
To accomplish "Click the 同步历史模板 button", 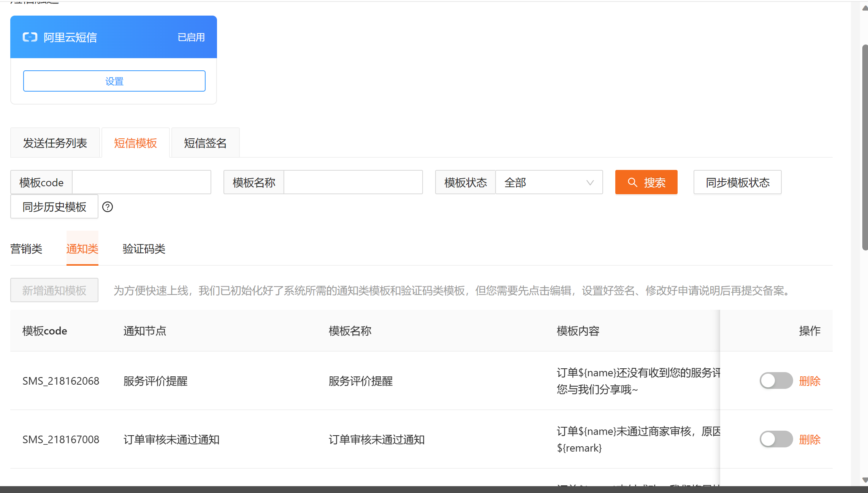I will point(54,207).
